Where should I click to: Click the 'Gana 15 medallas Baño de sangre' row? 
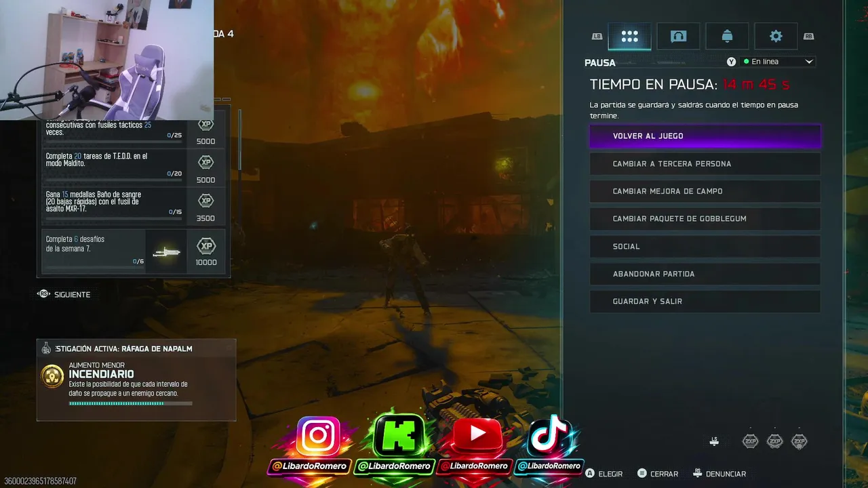(x=134, y=207)
